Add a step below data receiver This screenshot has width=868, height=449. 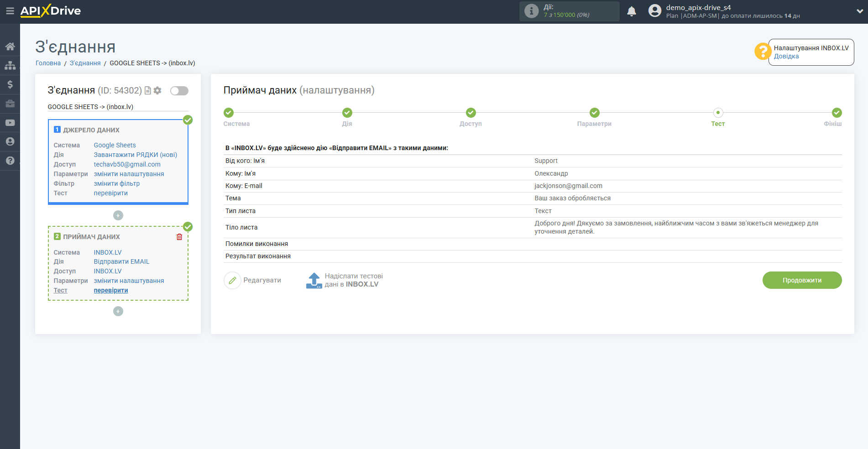[x=118, y=311]
